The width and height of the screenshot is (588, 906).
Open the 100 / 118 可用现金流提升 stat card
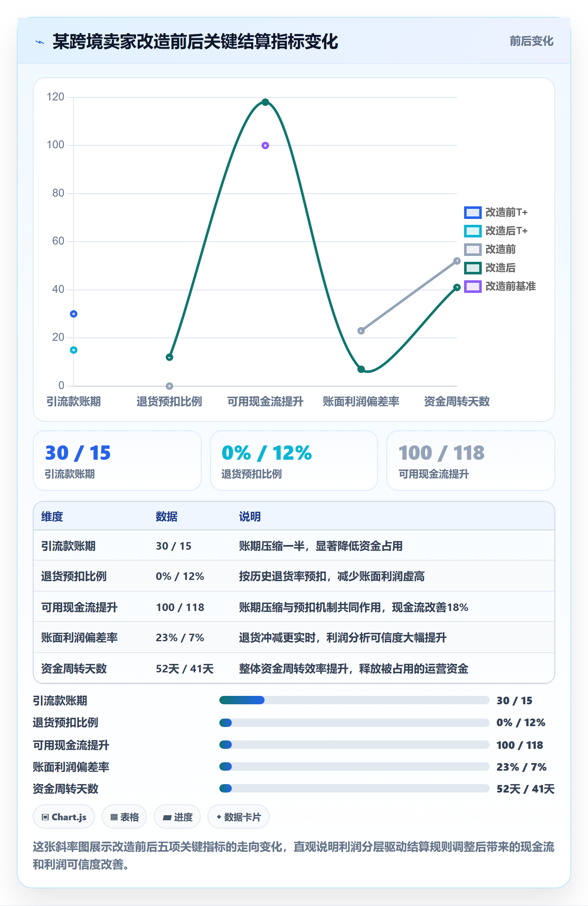[471, 461]
